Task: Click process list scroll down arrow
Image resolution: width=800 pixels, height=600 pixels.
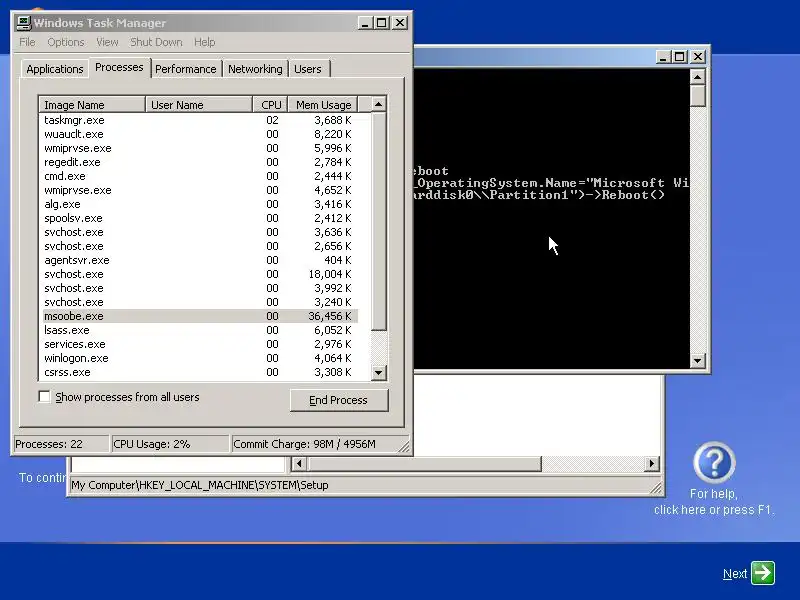Action: pos(379,372)
